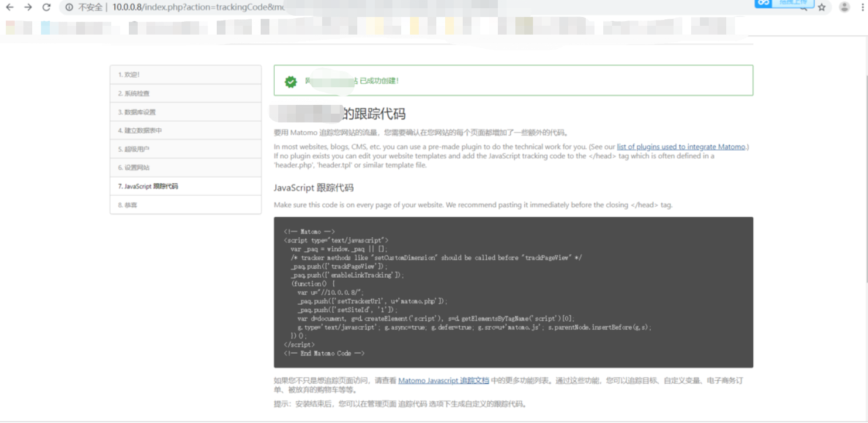Image resolution: width=868 pixels, height=423 pixels.
Task: Open the Matomo Javascript 追踪文档 link
Action: tap(443, 380)
